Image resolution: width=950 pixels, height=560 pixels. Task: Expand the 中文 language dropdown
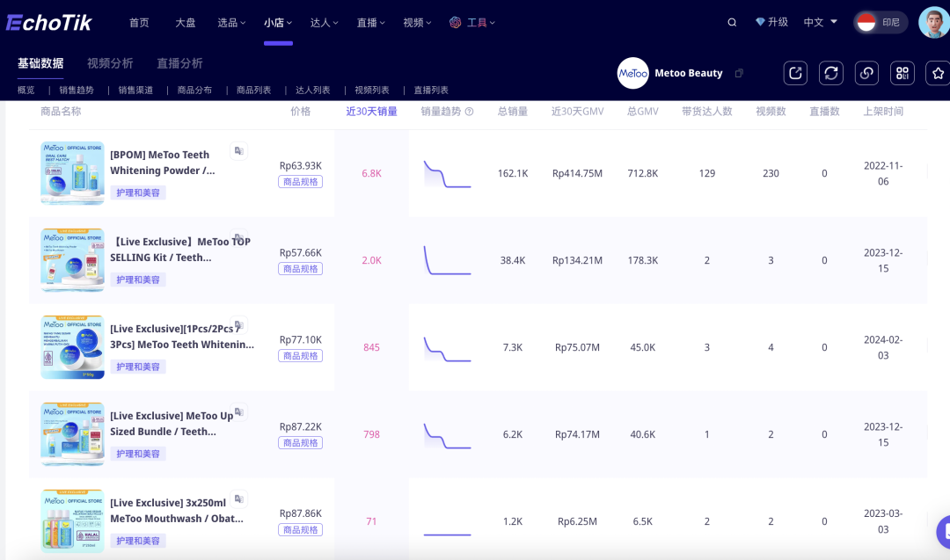point(820,23)
